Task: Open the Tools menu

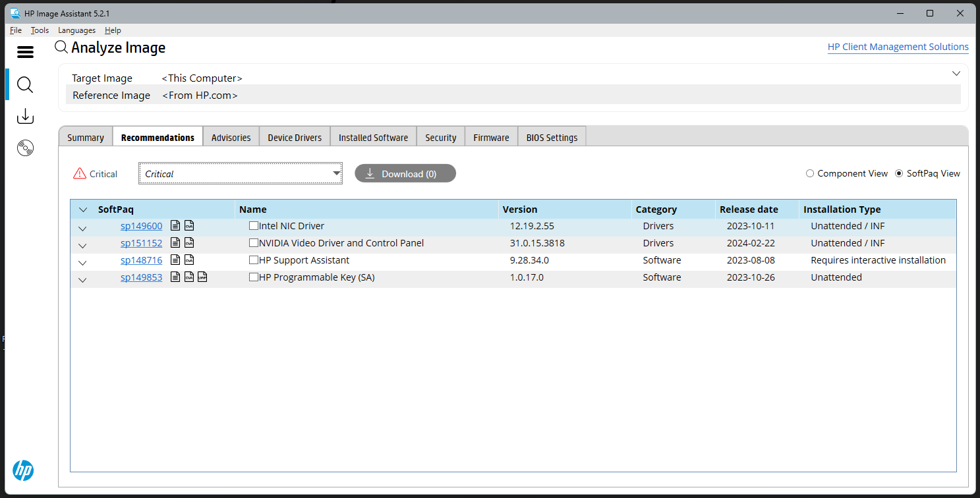Action: click(40, 30)
